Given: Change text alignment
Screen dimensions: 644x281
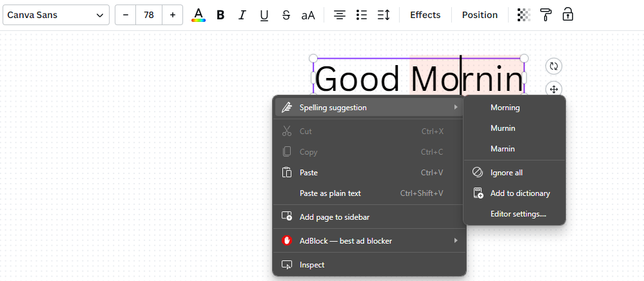Looking at the screenshot, I should point(339,15).
